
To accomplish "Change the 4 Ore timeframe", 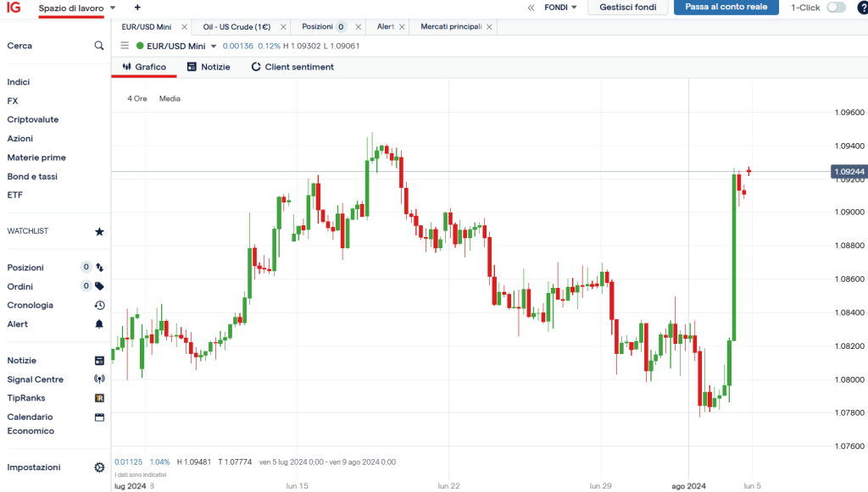I will (137, 98).
